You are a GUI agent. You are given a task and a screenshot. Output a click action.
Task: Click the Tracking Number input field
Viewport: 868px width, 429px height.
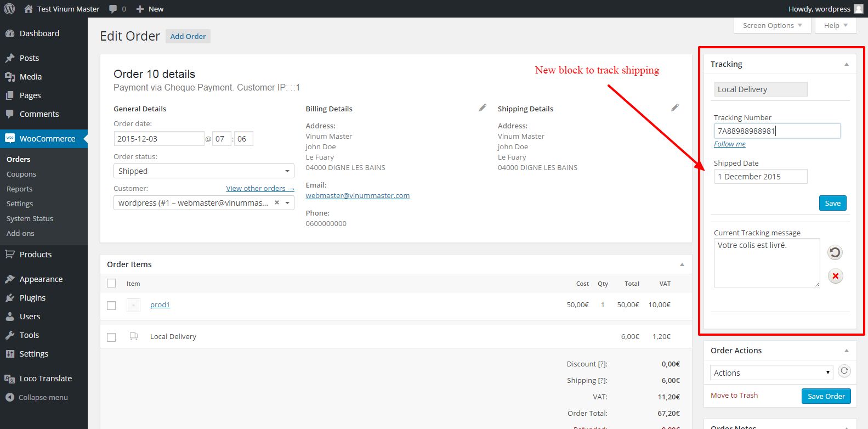pyautogui.click(x=776, y=131)
